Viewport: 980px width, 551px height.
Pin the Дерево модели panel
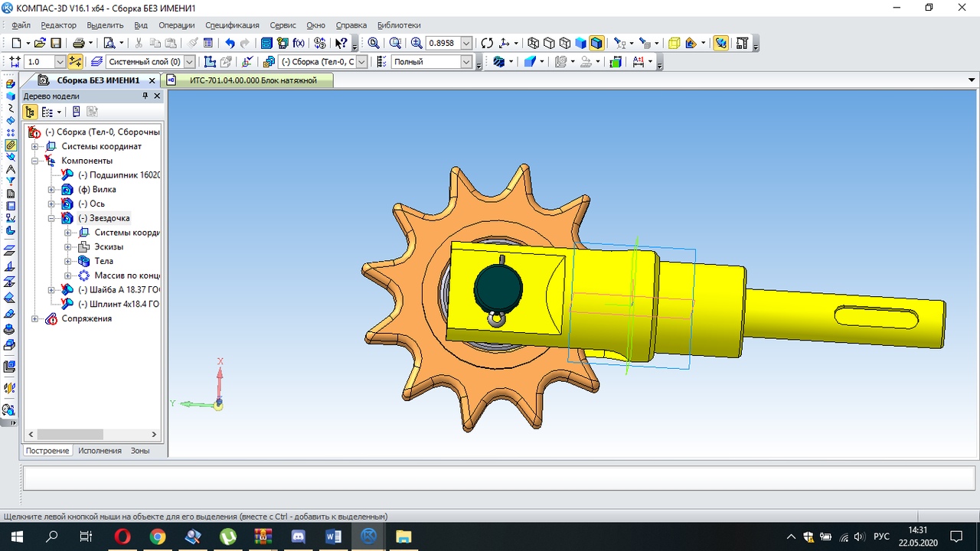click(145, 96)
